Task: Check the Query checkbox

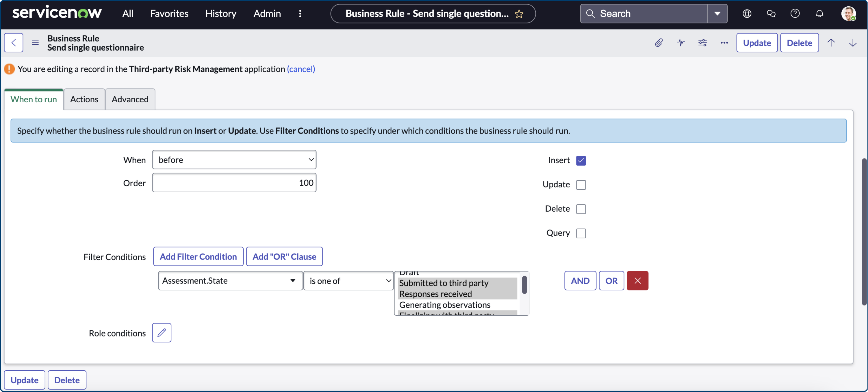Action: click(580, 233)
